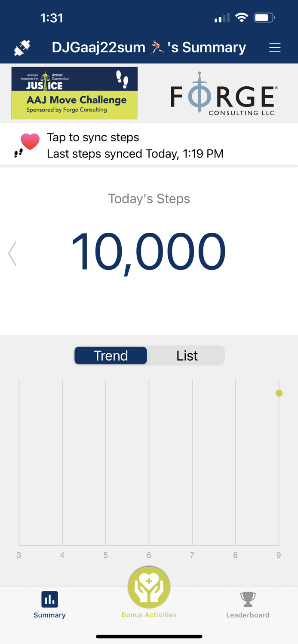Select the yellow data point on chart
This screenshot has height=644, width=298.
[x=279, y=393]
